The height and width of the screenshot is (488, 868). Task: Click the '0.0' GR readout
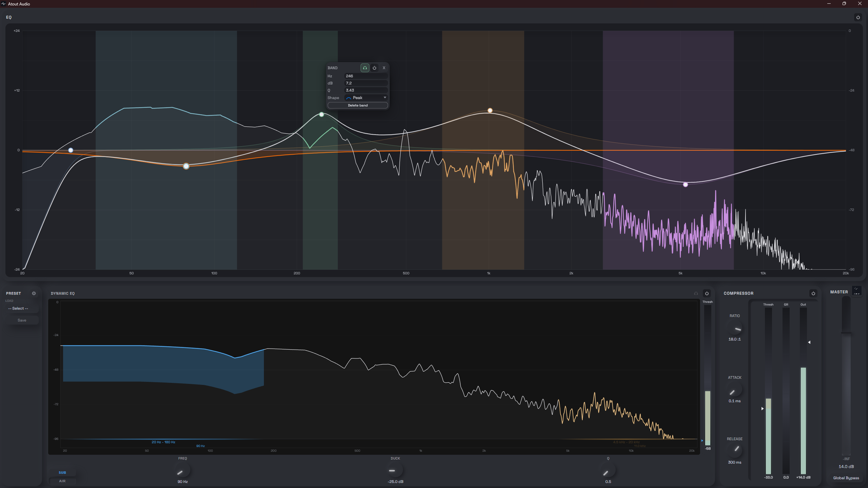click(x=786, y=477)
